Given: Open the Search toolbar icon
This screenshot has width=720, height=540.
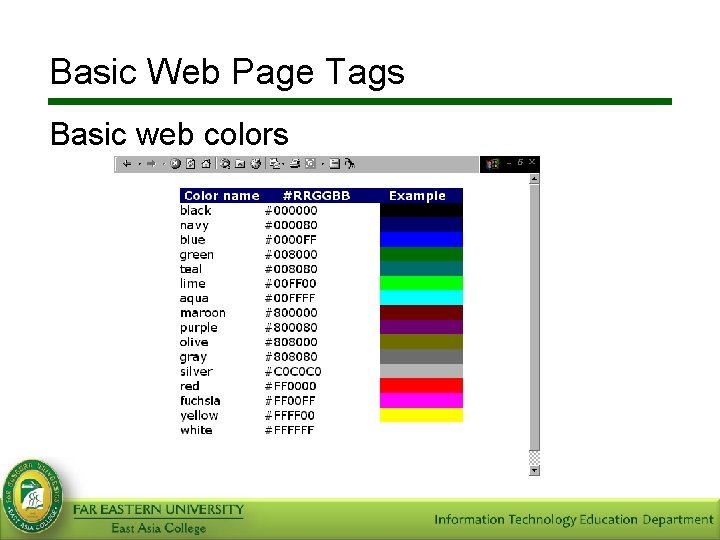Looking at the screenshot, I should click(x=225, y=163).
